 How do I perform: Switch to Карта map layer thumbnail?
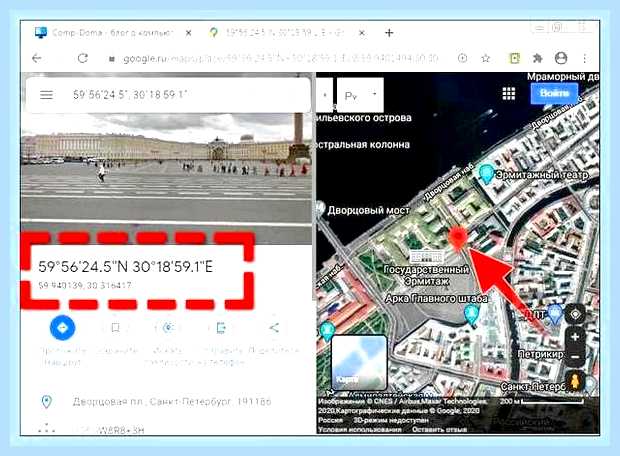[x=359, y=362]
